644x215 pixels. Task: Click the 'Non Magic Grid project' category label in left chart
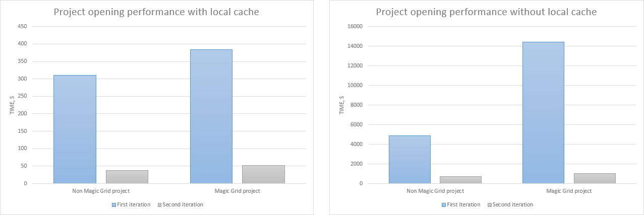pos(101,191)
